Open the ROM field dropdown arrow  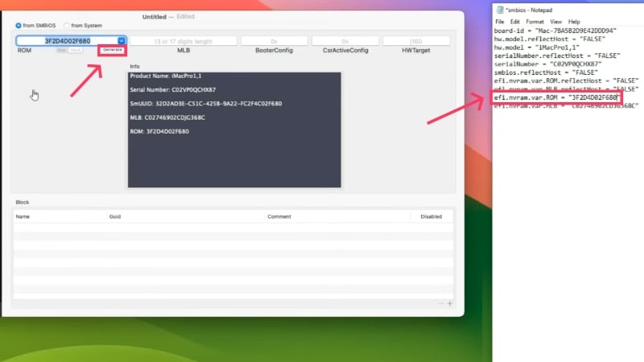click(x=122, y=41)
